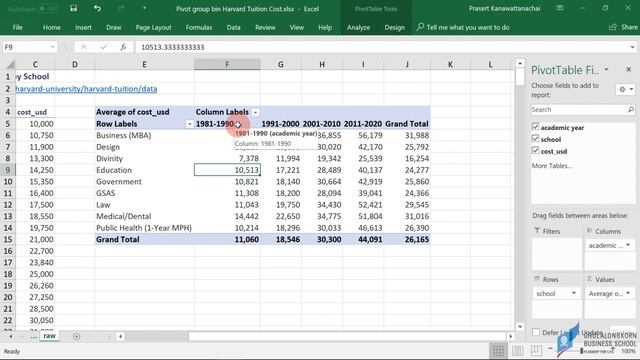Viewport: 640px width, 360px height.
Task: Click the hidden sheets ellipsis button
Action: (x=33, y=336)
